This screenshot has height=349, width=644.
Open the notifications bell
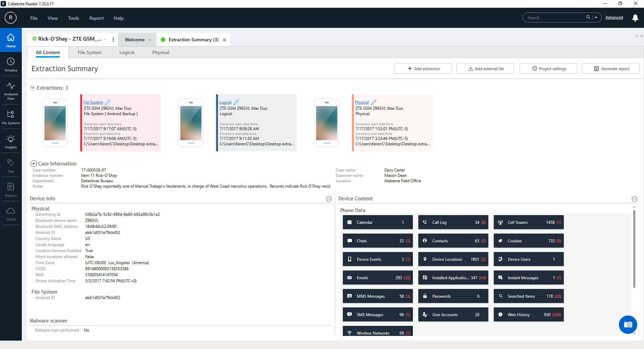pyautogui.click(x=635, y=18)
